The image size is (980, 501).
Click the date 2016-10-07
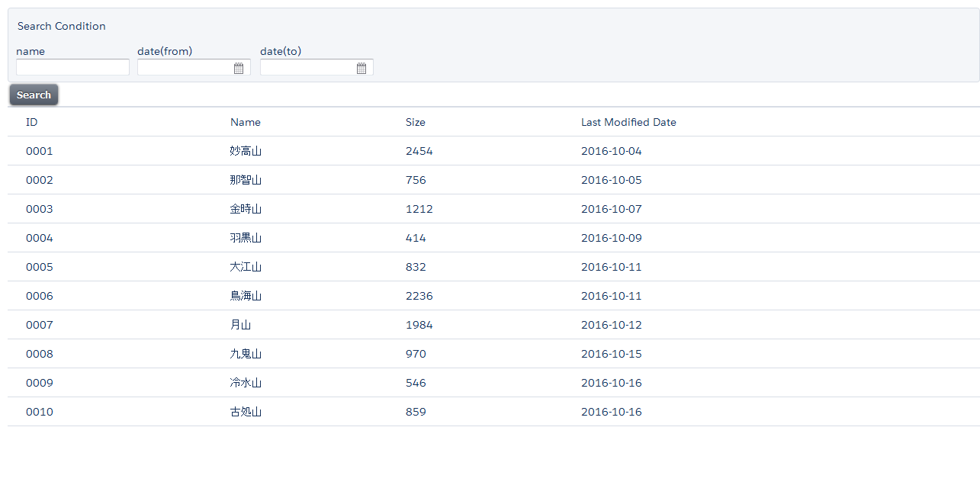click(612, 209)
